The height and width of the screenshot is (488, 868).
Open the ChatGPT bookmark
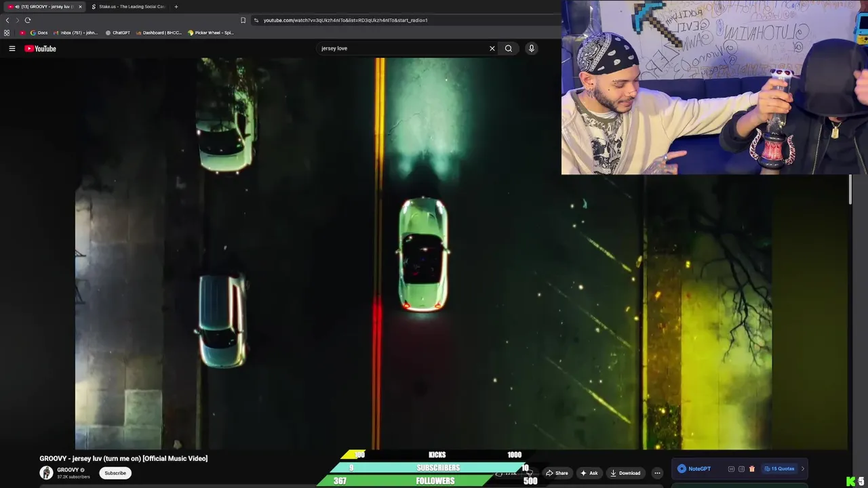[117, 33]
